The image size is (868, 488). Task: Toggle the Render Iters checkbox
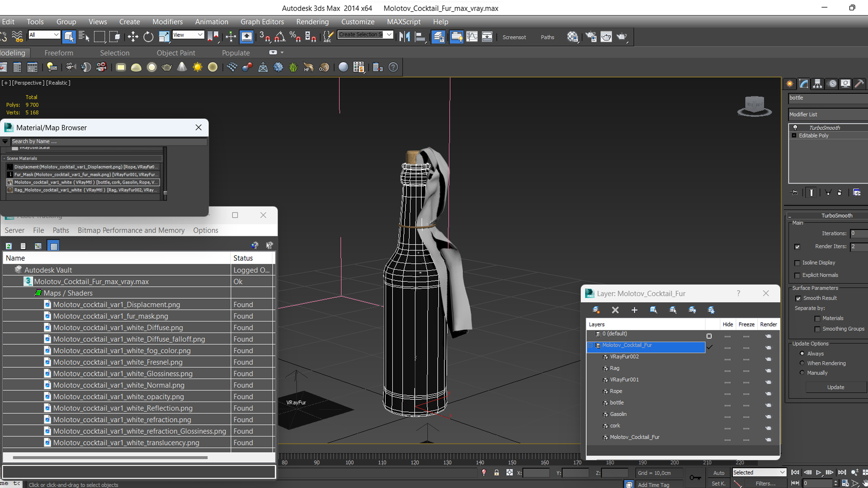tap(797, 247)
